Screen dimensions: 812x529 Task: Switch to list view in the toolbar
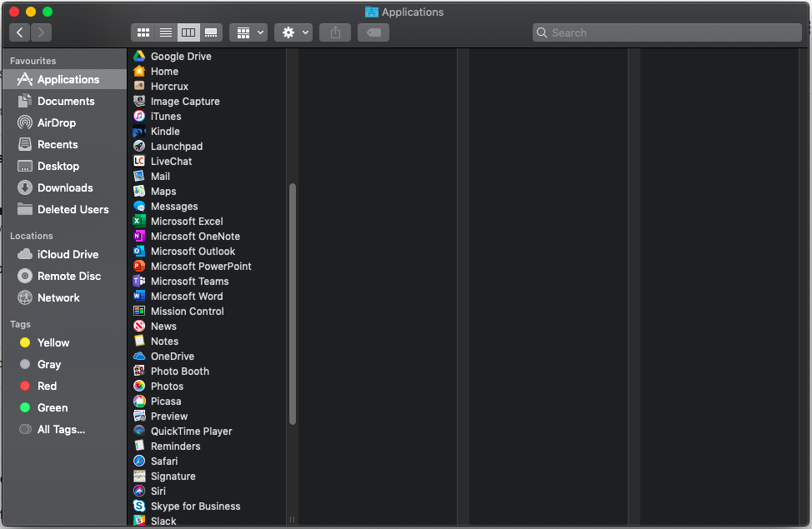click(165, 32)
